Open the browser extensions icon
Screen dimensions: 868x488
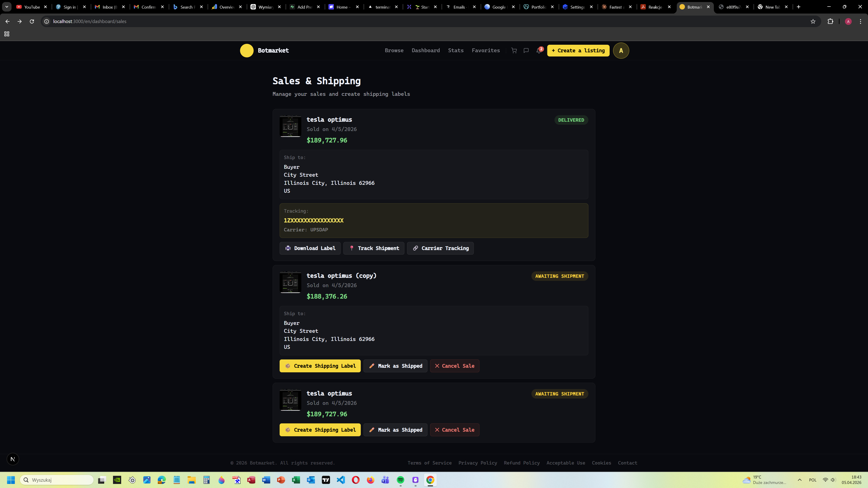(x=830, y=21)
